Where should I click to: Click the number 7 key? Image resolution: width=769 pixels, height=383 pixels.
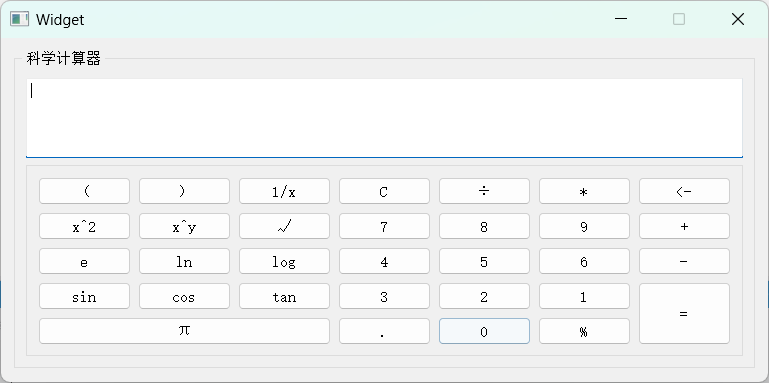point(384,226)
